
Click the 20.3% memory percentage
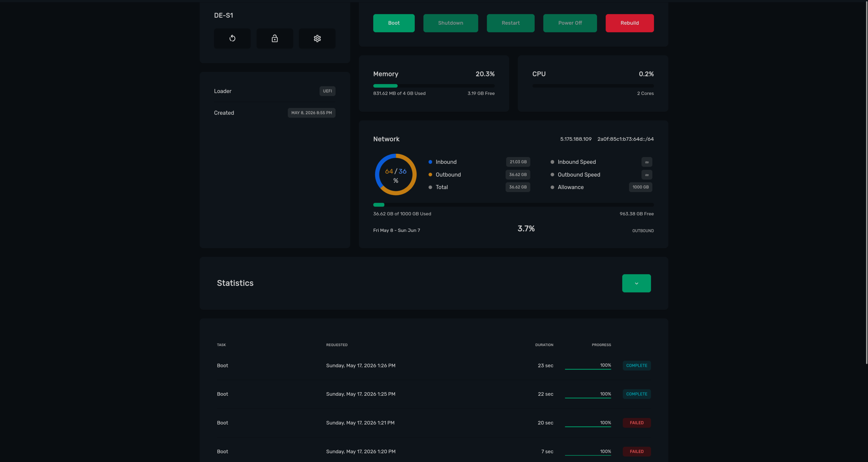pyautogui.click(x=485, y=74)
